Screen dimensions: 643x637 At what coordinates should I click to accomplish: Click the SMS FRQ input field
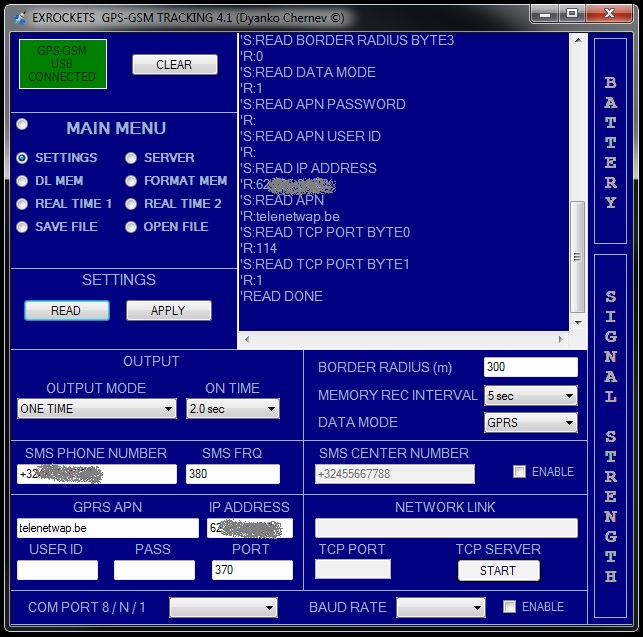point(233,474)
